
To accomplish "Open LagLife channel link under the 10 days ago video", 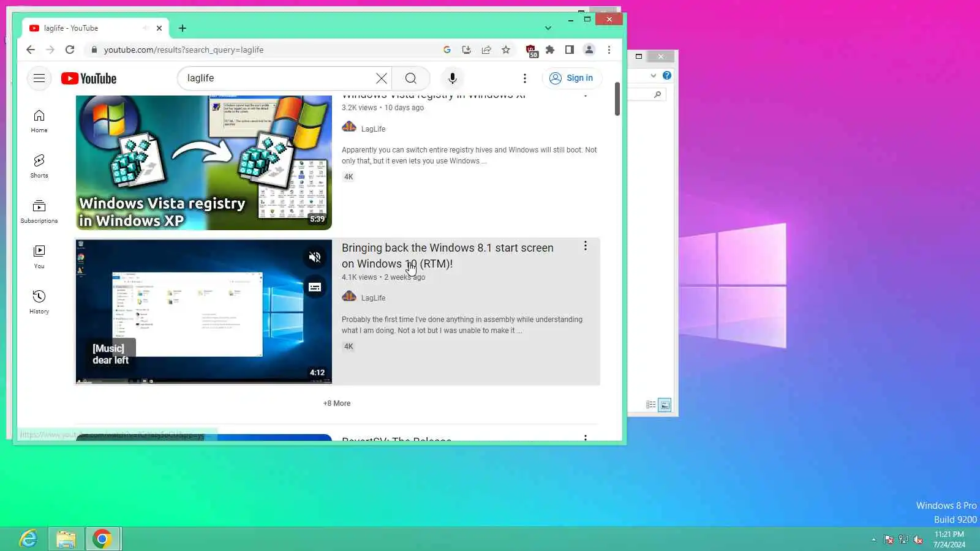I will click(374, 129).
